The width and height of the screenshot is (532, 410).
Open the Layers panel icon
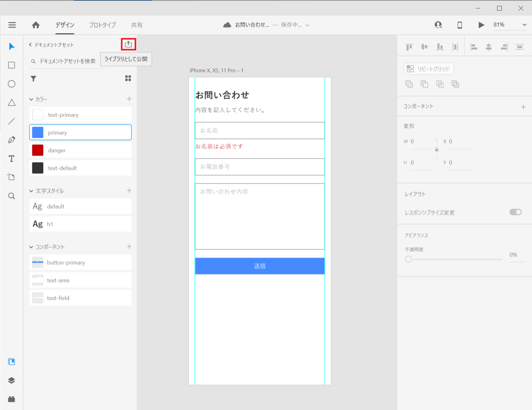tap(12, 380)
